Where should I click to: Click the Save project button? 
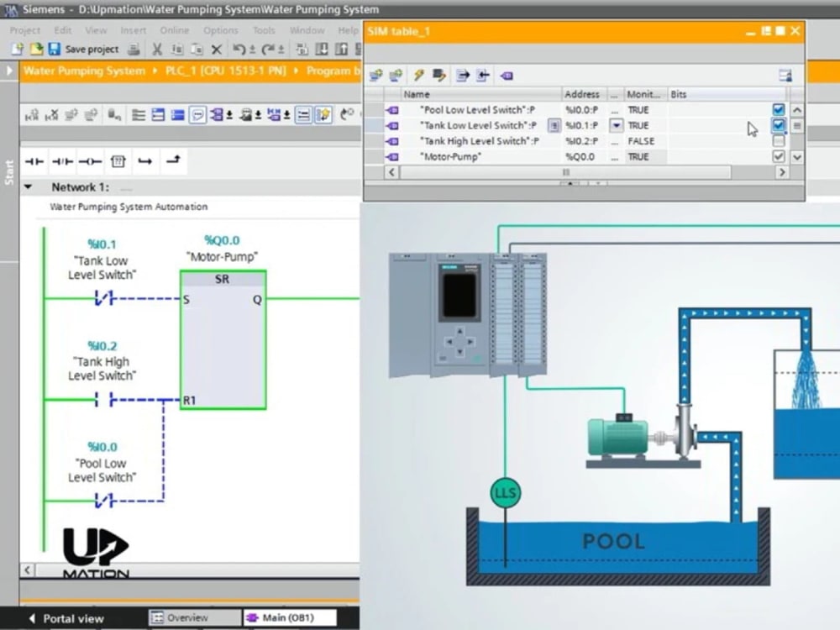coord(84,50)
